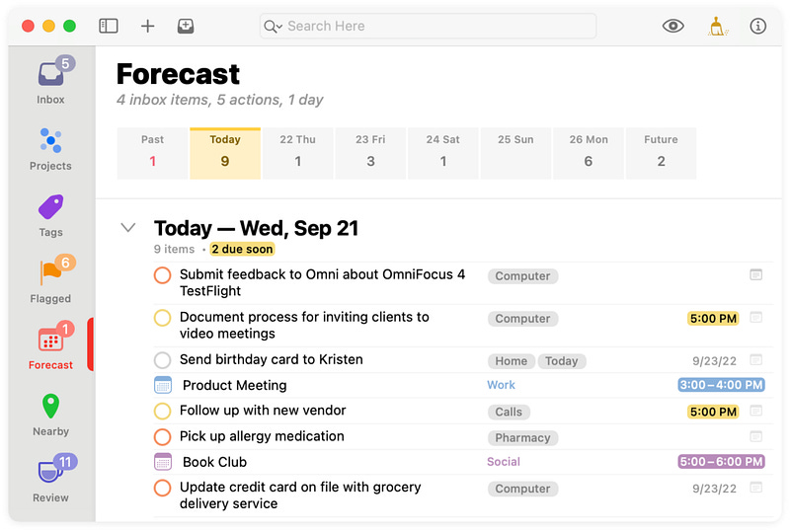Viewport: 790px width, 532px height.
Task: Click 9/23/22 date on birthday card task
Action: (x=714, y=361)
